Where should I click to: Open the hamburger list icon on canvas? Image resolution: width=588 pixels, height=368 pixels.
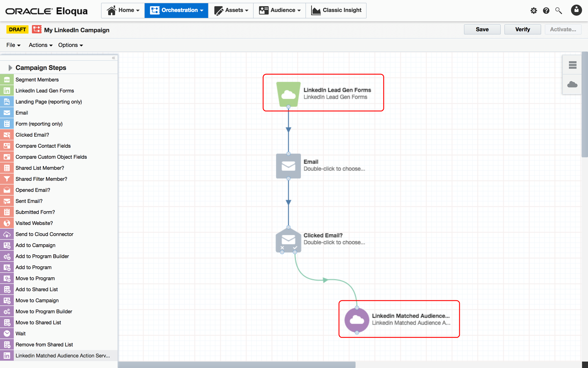point(572,65)
